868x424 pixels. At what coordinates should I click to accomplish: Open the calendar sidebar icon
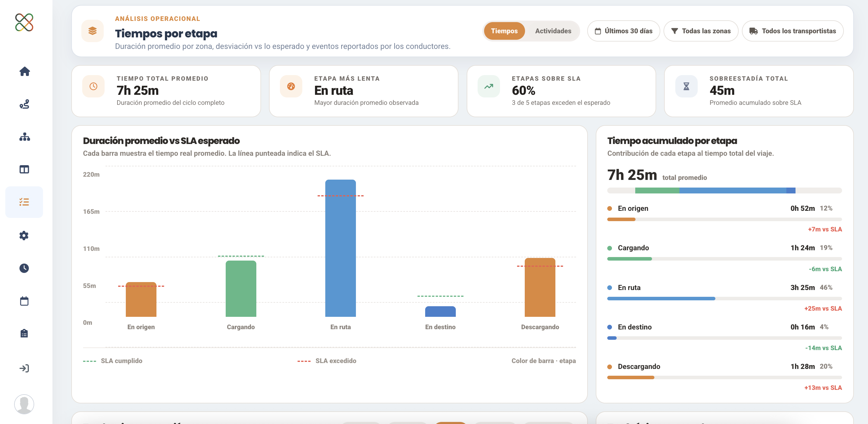pos(24,301)
